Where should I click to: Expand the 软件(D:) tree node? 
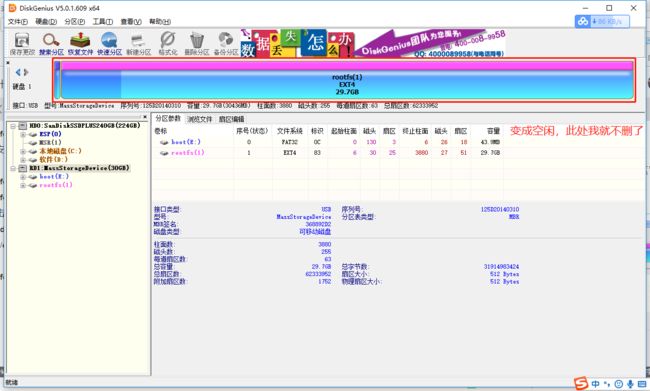23,160
